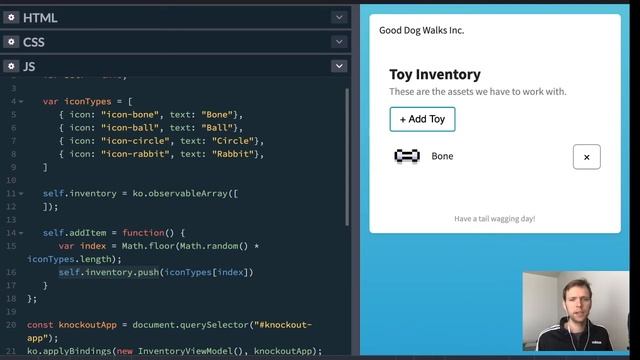This screenshot has height=360, width=640.
Task: Click "Circle" text value on line 7
Action: tap(233, 141)
